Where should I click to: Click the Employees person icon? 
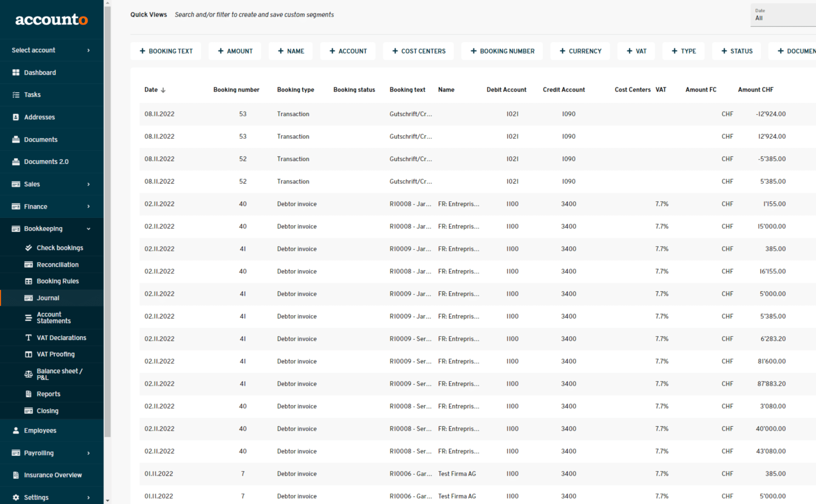pyautogui.click(x=16, y=431)
